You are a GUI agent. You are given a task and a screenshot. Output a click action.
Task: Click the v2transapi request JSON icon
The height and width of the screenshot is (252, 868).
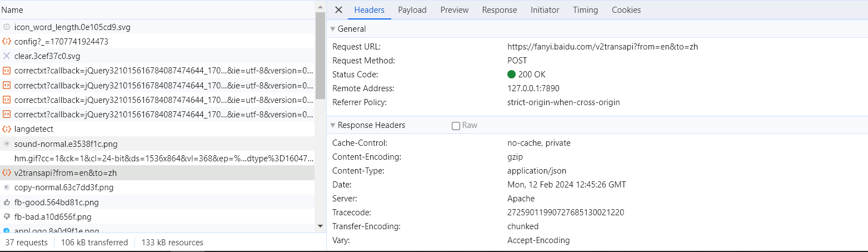tap(7, 173)
